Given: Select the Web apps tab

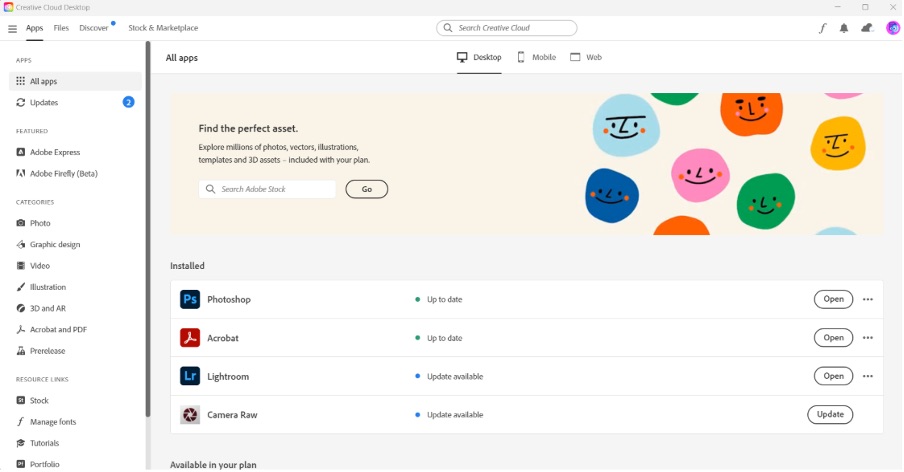Looking at the screenshot, I should point(586,57).
